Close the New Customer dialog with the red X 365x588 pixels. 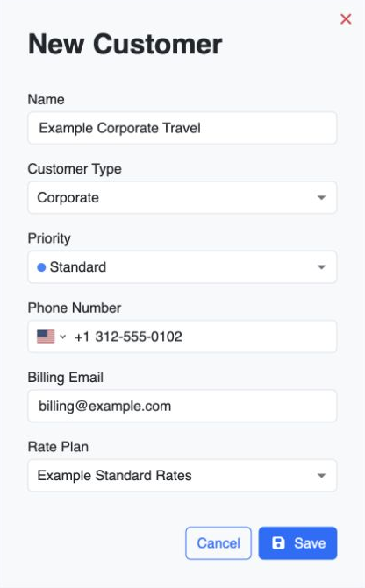pos(346,18)
